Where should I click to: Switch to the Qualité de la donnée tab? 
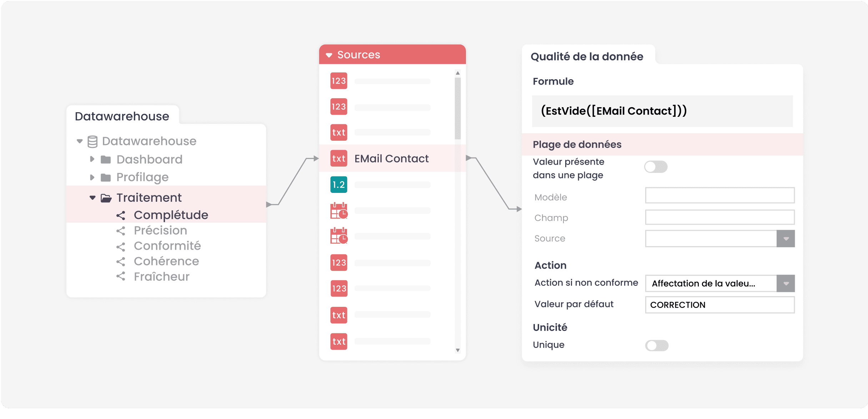coord(587,56)
